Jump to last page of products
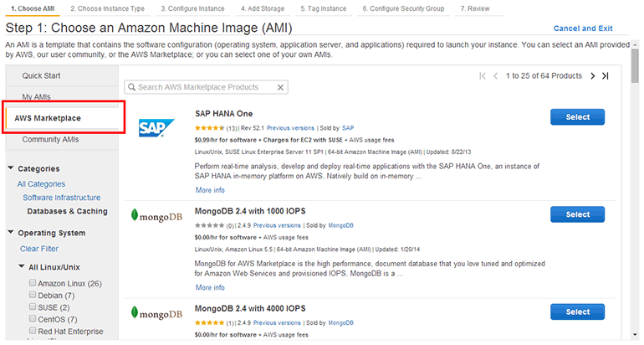The image size is (644, 345). pyautogui.click(x=606, y=76)
